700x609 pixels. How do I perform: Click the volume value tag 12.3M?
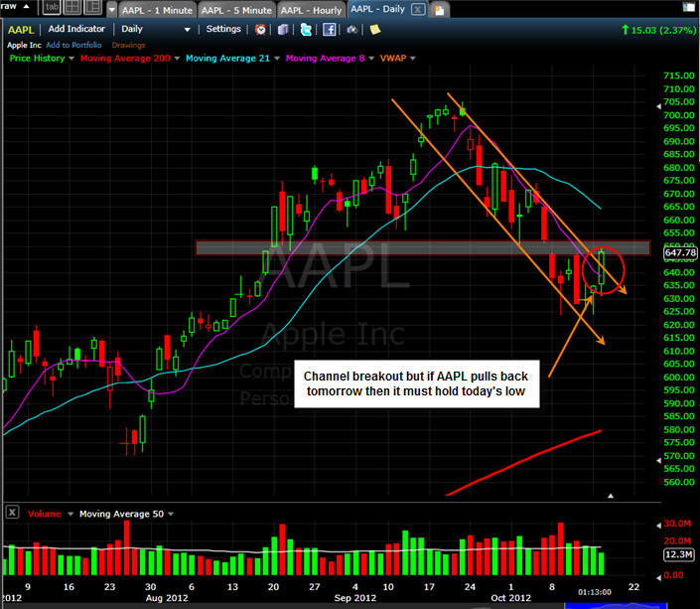click(x=679, y=555)
